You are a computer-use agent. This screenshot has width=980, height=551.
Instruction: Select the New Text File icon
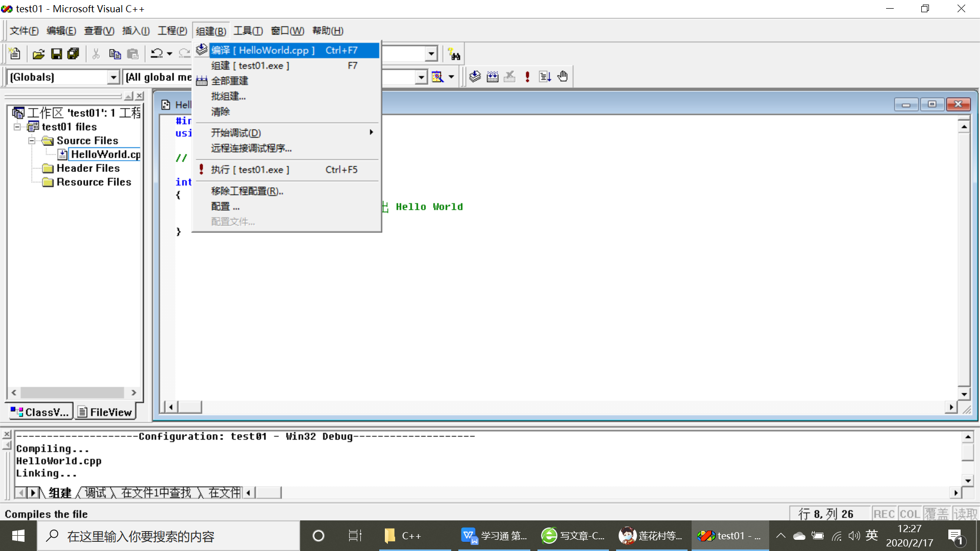click(x=15, y=54)
